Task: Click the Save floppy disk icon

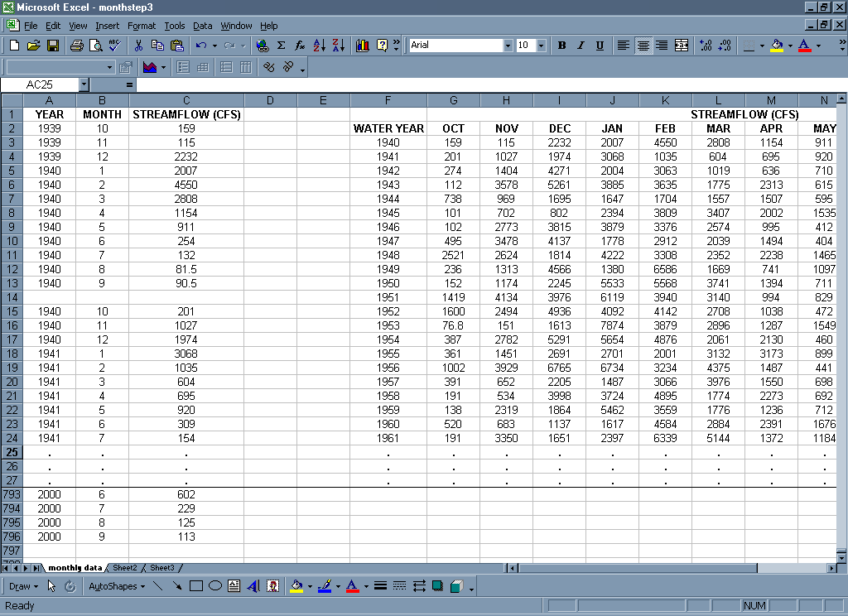Action: tap(52, 46)
